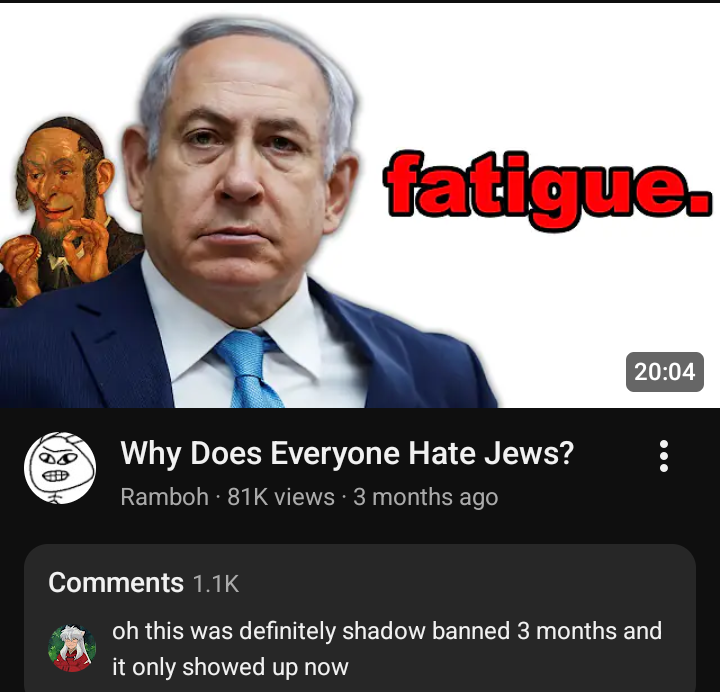The width and height of the screenshot is (720, 692).
Task: Open the three-dot more options menu
Action: 664,456
